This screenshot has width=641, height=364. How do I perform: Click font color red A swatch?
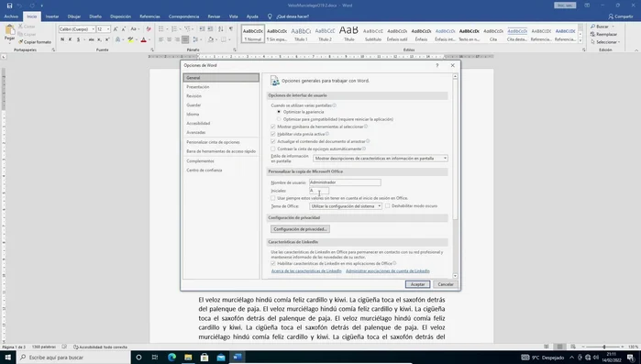pos(143,39)
